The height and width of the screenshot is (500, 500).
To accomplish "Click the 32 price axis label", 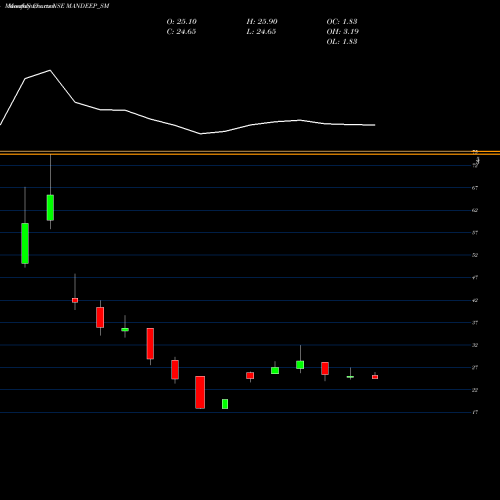I will click(475, 345).
